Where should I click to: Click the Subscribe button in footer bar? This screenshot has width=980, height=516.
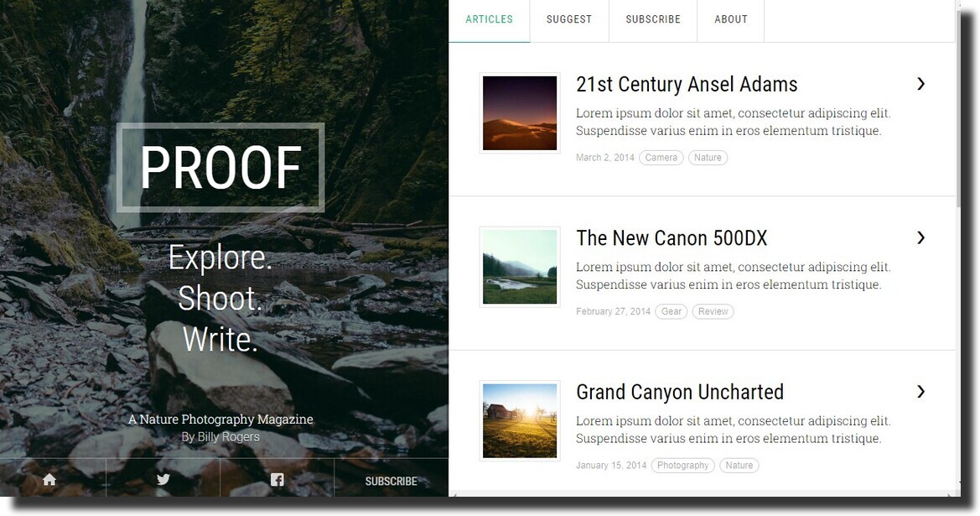391,481
